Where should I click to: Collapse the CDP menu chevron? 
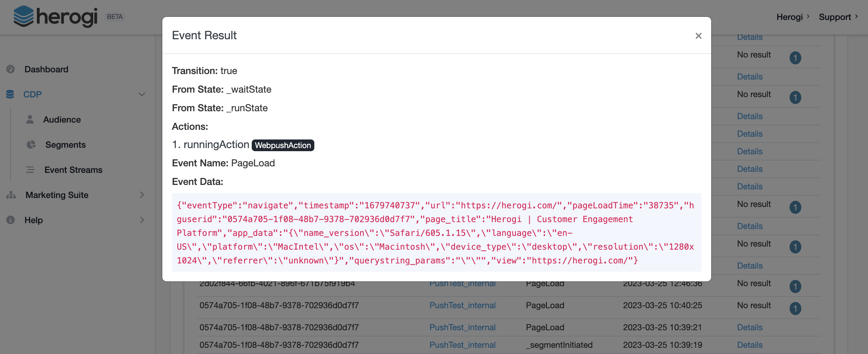[142, 94]
